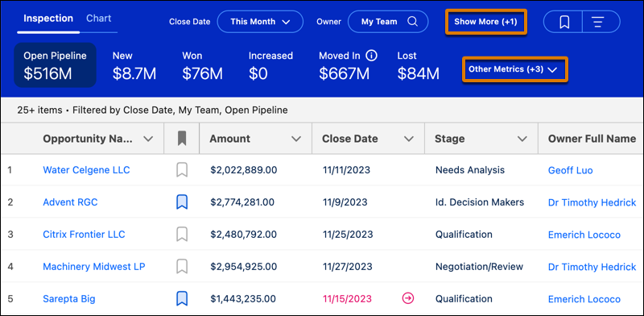Click the 25+ items filter summary text
Viewport: 644px width, 316px height.
(x=152, y=110)
